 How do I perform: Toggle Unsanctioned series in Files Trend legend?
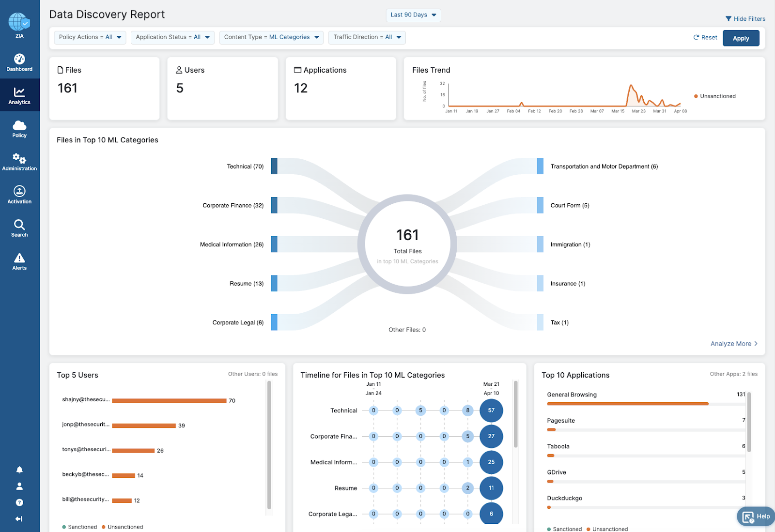point(715,96)
